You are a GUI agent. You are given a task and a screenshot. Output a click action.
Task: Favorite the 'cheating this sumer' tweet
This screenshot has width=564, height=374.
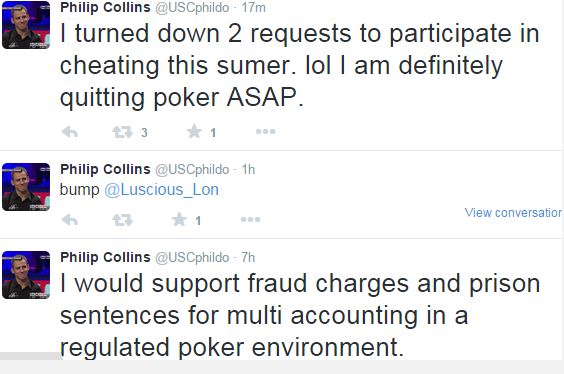click(x=194, y=132)
